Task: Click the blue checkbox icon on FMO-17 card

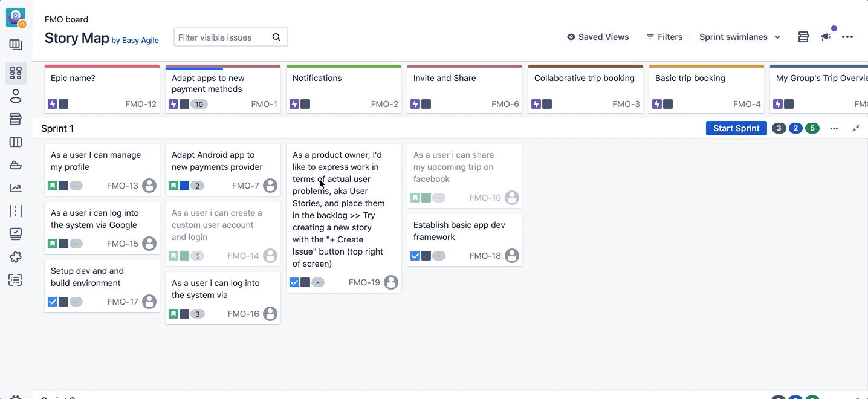Action: coord(53,302)
